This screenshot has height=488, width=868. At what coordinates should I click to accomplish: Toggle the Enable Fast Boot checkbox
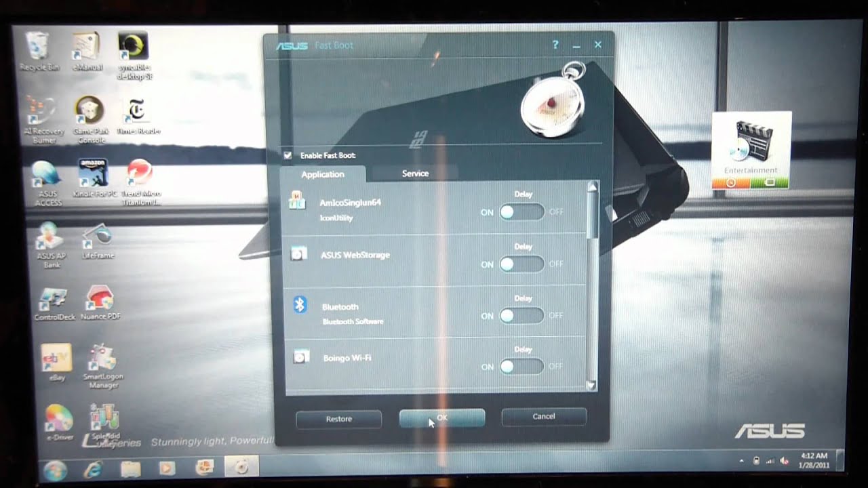pyautogui.click(x=288, y=155)
